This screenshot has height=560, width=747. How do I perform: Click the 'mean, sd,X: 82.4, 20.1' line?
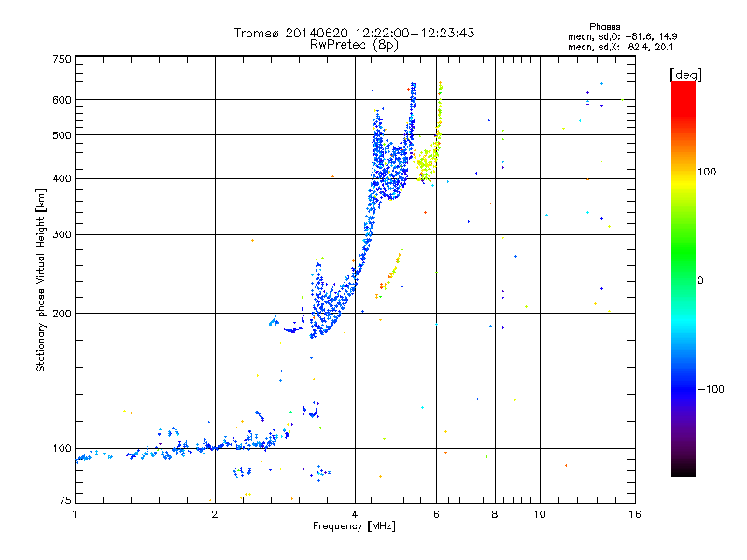tap(620, 47)
